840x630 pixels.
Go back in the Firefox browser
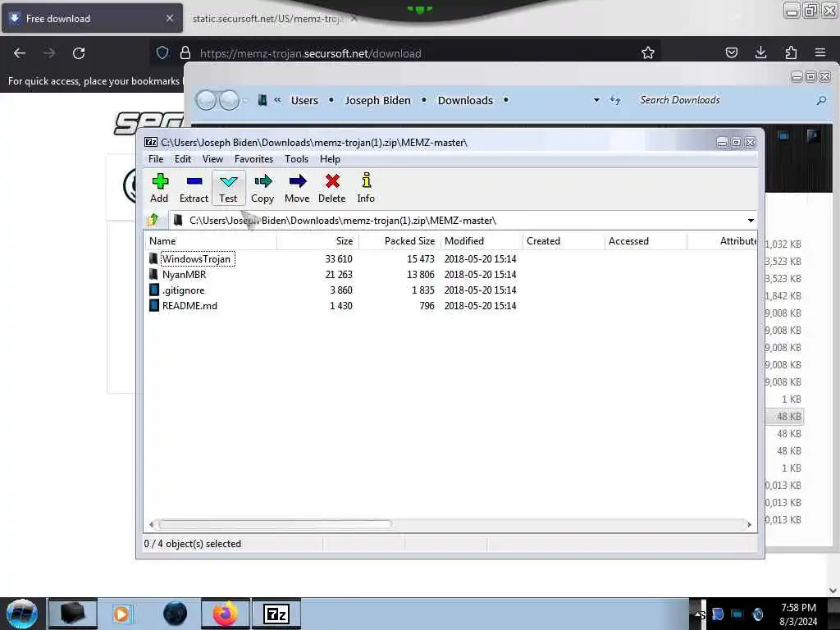point(20,53)
